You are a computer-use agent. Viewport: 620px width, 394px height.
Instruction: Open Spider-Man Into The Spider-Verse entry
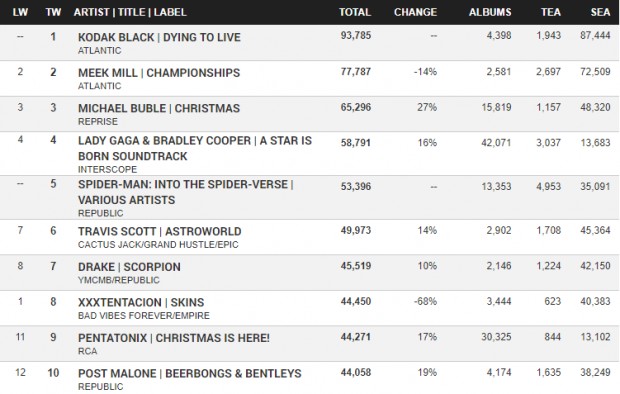click(186, 192)
